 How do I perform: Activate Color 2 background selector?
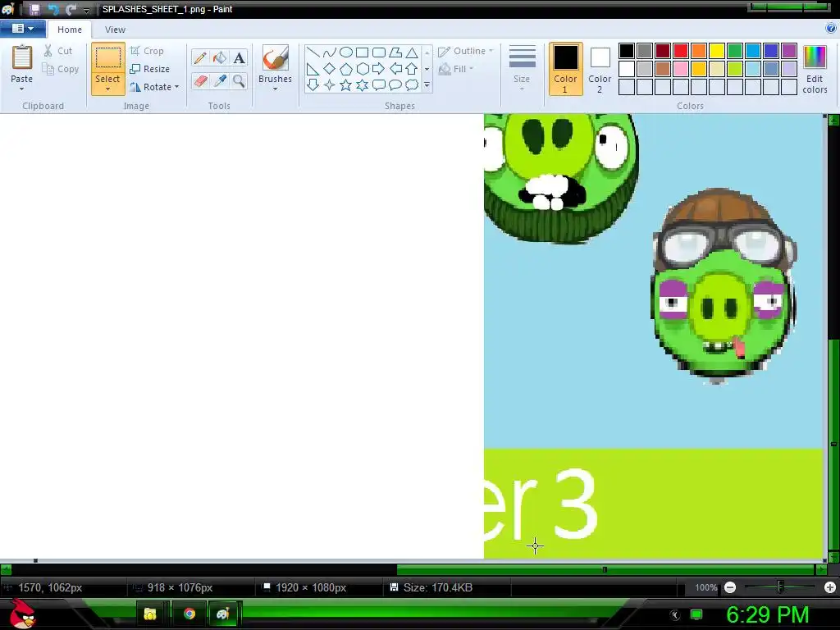click(600, 69)
